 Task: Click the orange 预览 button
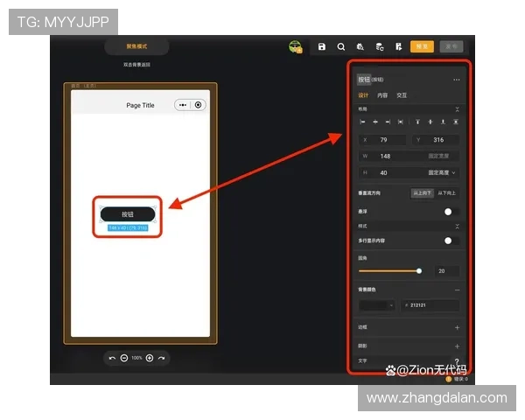(422, 46)
